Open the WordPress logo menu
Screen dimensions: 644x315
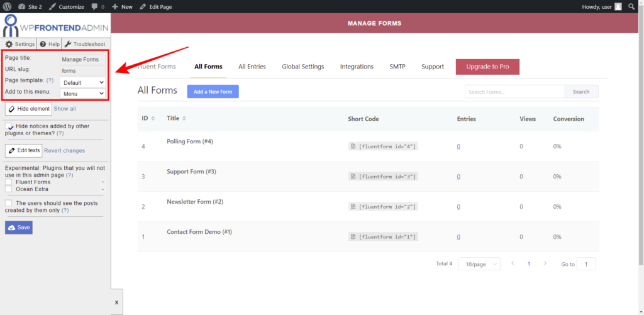point(7,6)
